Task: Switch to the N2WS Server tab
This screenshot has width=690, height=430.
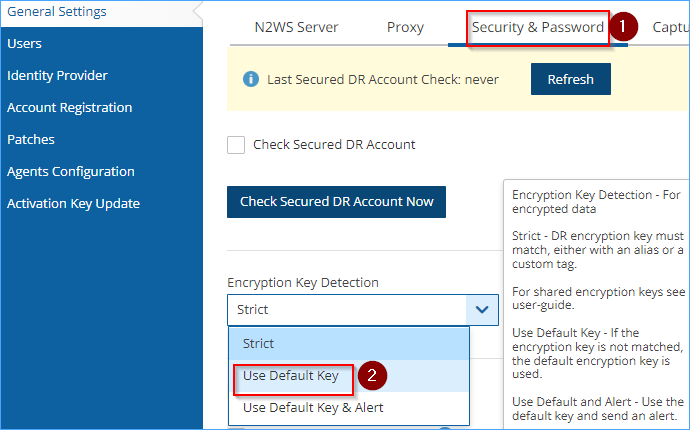Action: [x=296, y=27]
